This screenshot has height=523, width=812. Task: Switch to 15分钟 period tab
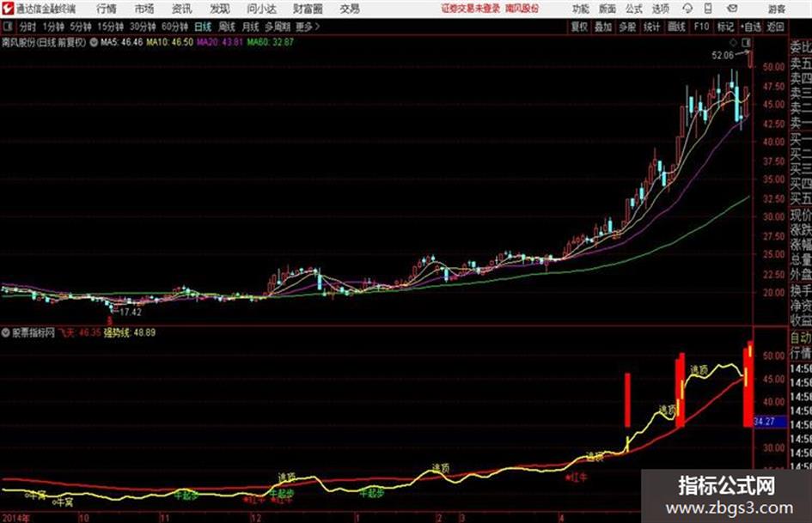click(x=111, y=27)
